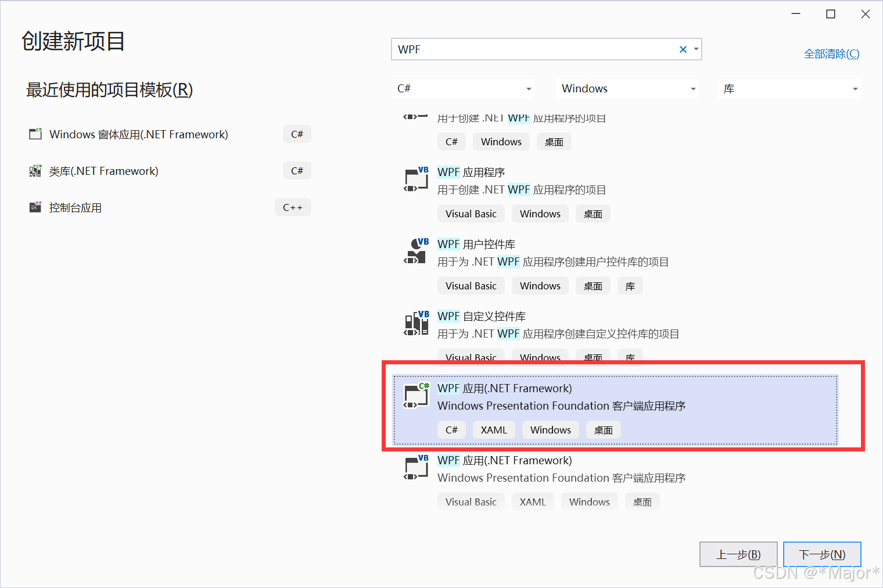Select the C# WPF 应用(.NET Framework) title

(505, 388)
